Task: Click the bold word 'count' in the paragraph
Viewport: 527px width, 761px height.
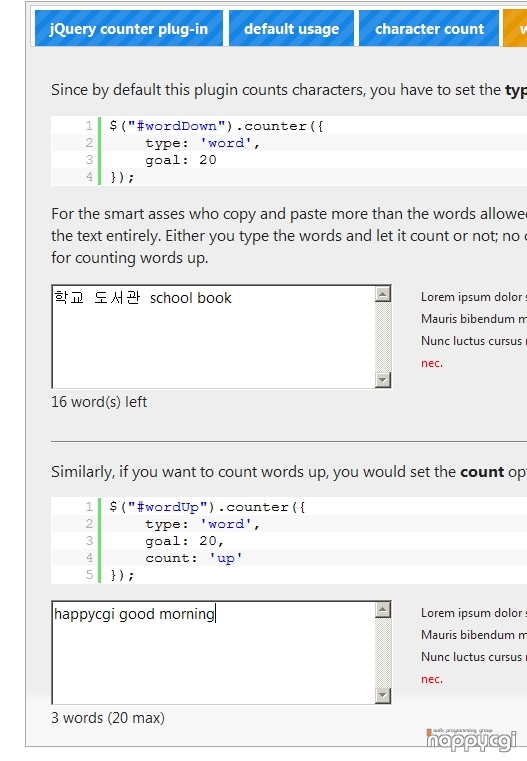Action: pyautogui.click(x=482, y=472)
